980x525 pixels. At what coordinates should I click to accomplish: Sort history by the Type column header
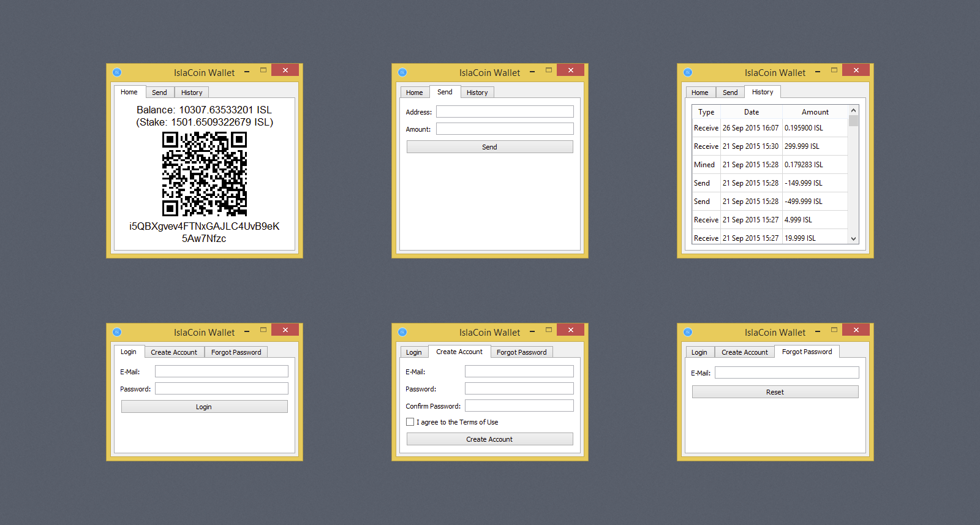pyautogui.click(x=706, y=112)
